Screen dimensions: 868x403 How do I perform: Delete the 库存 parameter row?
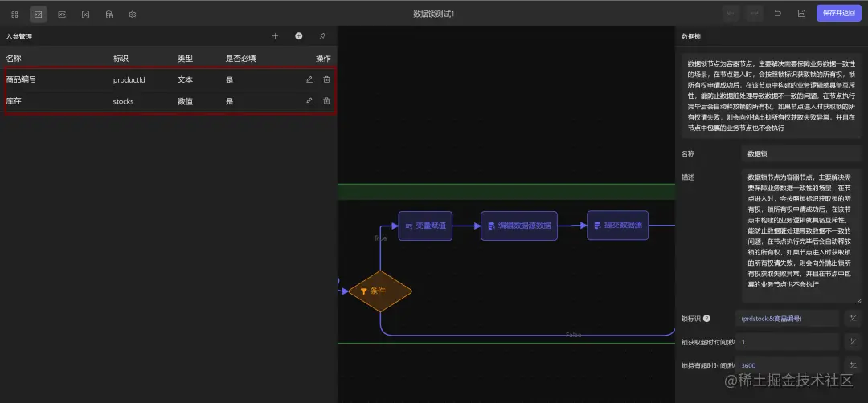326,101
